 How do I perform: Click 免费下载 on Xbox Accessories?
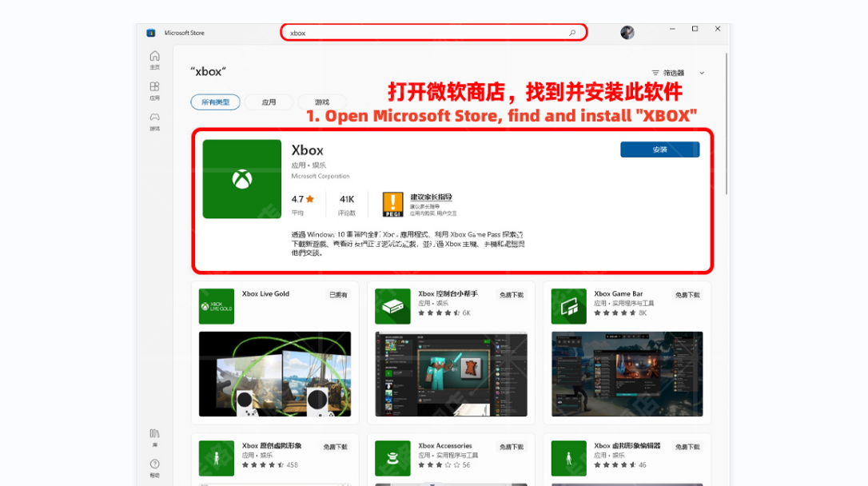point(512,447)
